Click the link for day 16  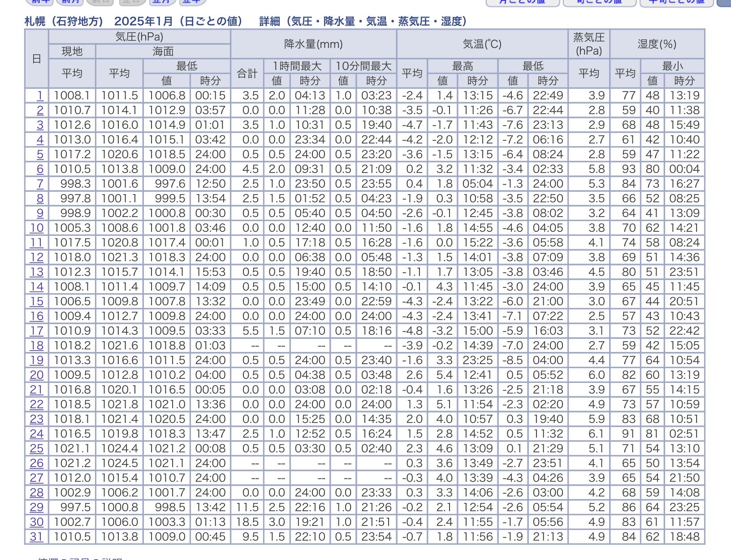pos(37,317)
